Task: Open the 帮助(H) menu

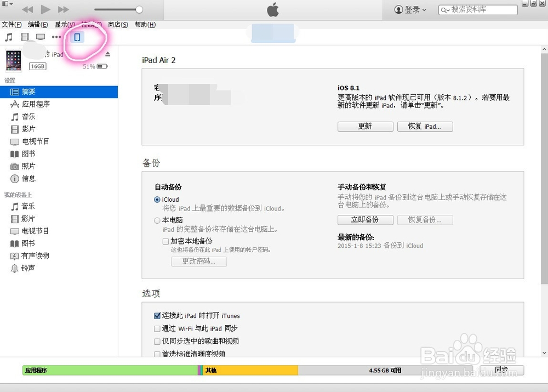Action: coord(145,25)
